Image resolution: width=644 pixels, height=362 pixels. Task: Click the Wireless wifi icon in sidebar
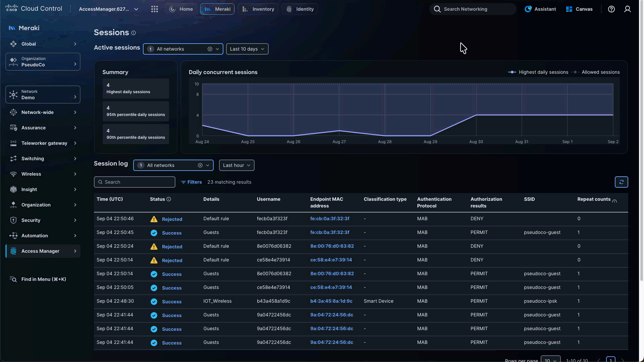[13, 174]
